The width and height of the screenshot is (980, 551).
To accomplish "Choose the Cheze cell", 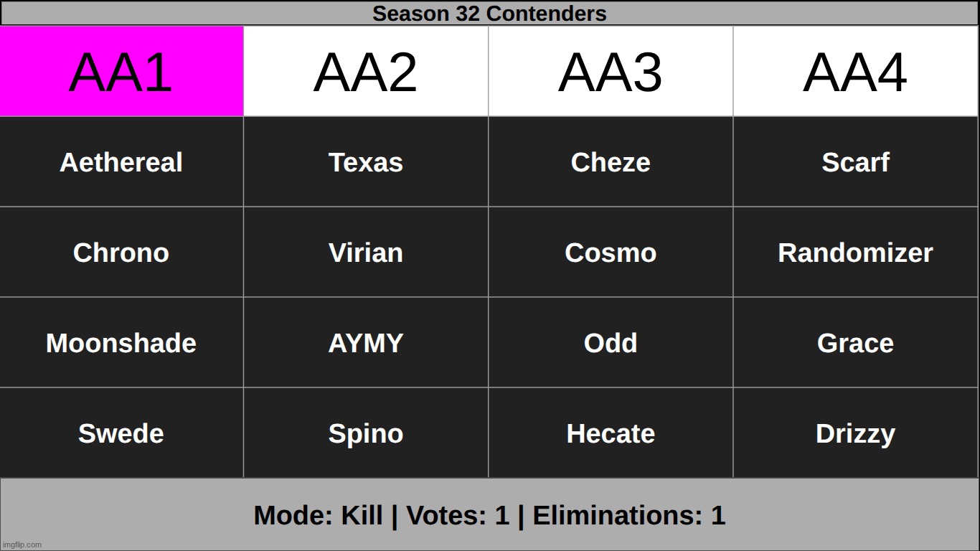I will (x=611, y=161).
